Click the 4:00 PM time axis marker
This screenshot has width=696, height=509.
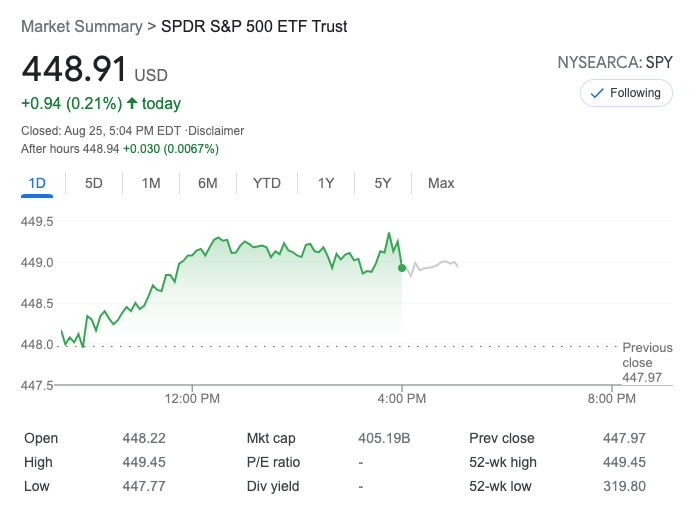coord(403,398)
